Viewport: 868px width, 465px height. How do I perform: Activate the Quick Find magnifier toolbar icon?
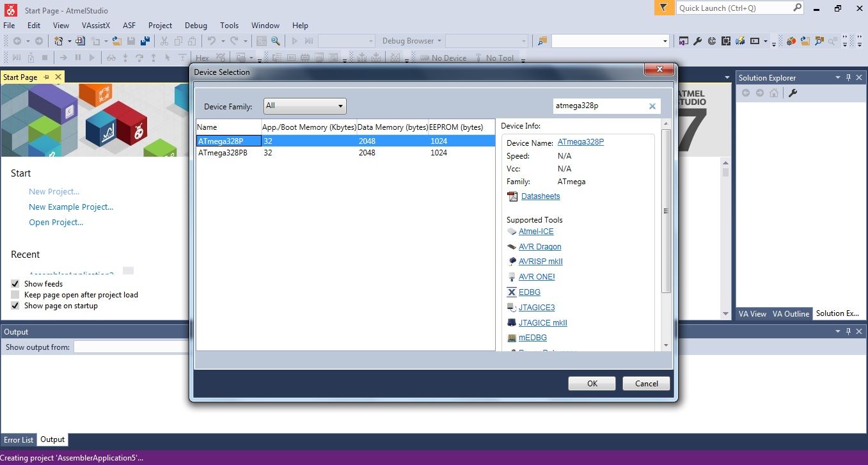(274, 41)
